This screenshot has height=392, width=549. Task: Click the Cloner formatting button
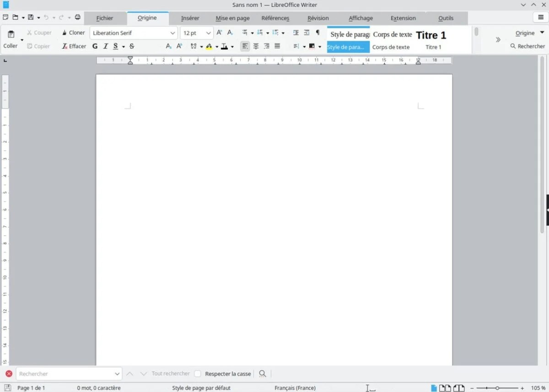tap(73, 32)
